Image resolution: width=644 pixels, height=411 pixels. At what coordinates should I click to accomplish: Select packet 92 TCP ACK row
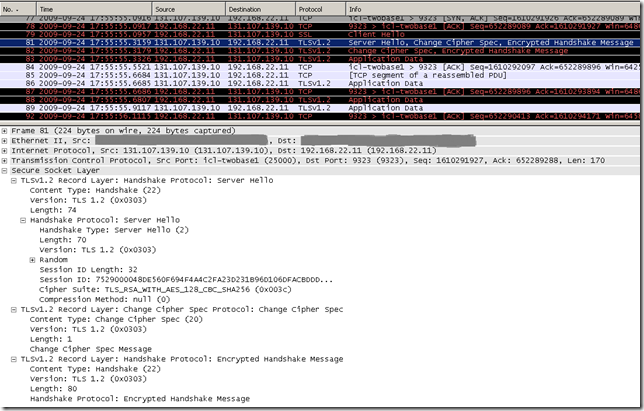coord(320,116)
